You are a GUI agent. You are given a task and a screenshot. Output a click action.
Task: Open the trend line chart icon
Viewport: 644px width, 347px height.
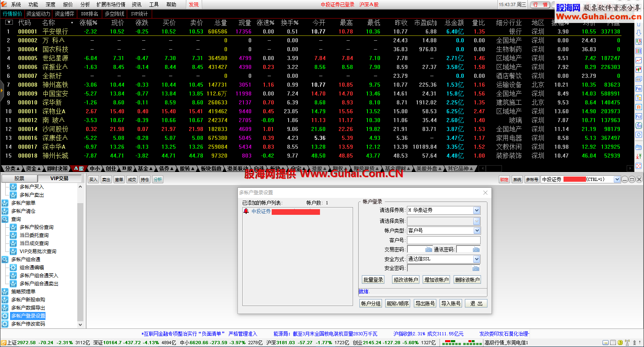click(x=639, y=60)
